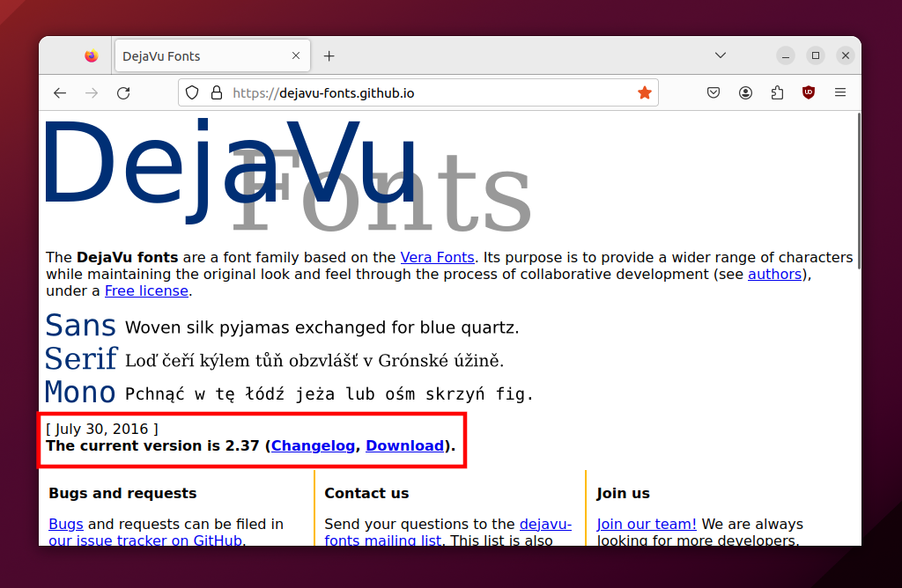Close the DejaVu Fonts tab
The width and height of the screenshot is (902, 588).
[x=296, y=55]
